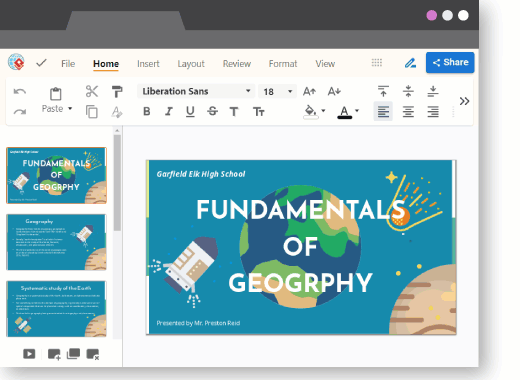Viewport: 520px width, 380px height.
Task: Expand the Paste options dropdown arrow
Action: [x=70, y=108]
